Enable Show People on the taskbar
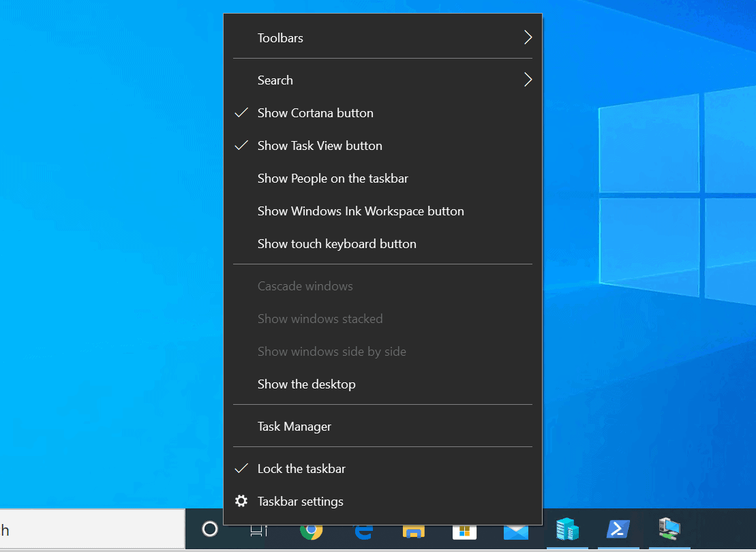This screenshot has width=756, height=552. click(x=333, y=178)
